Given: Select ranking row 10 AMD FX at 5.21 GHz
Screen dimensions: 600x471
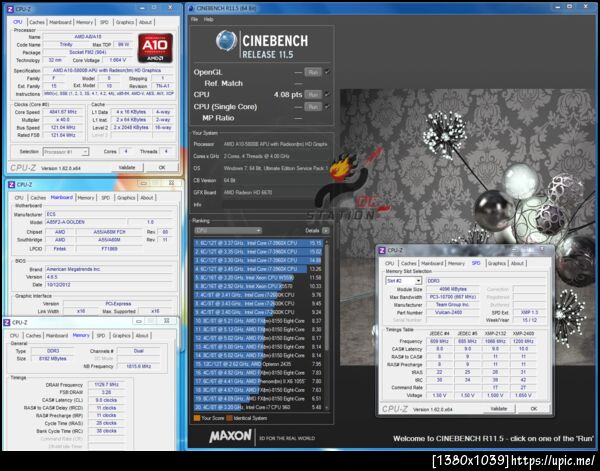Looking at the screenshot, I should (x=259, y=321).
